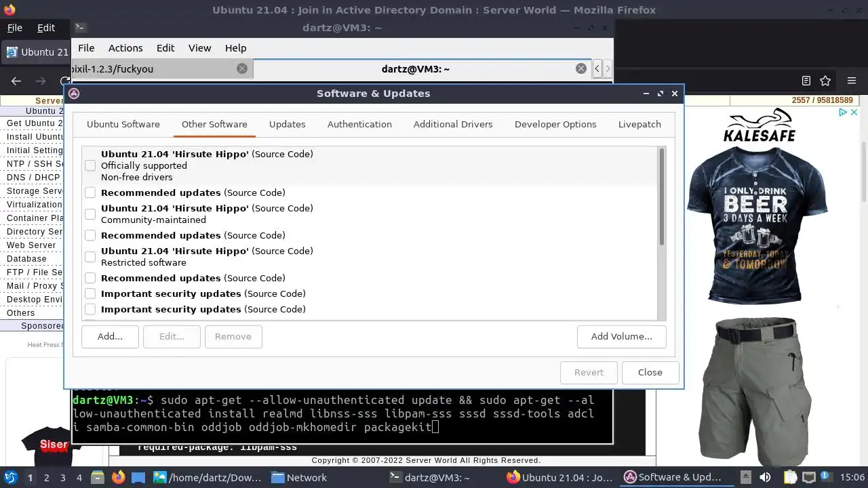
Task: Click the Add Volume... button
Action: [621, 336]
